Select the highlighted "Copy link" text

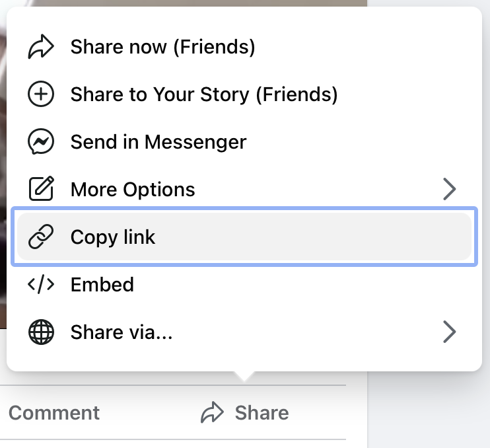113,237
